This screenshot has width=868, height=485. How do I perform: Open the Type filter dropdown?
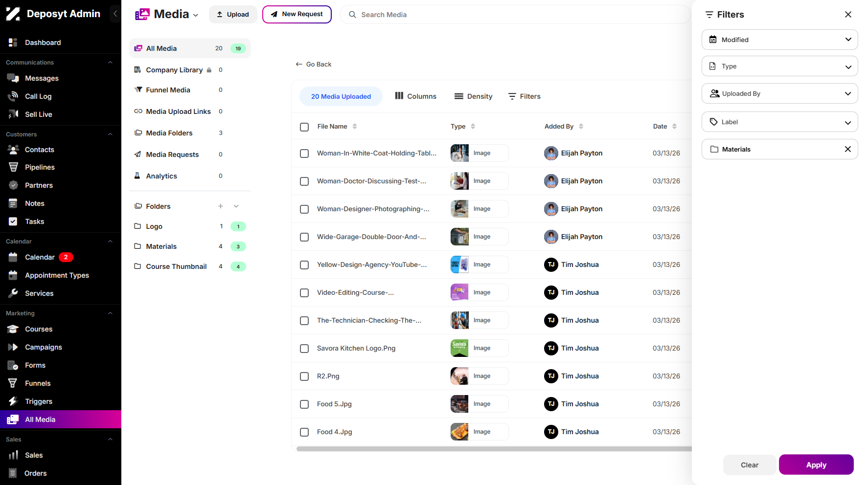[780, 66]
